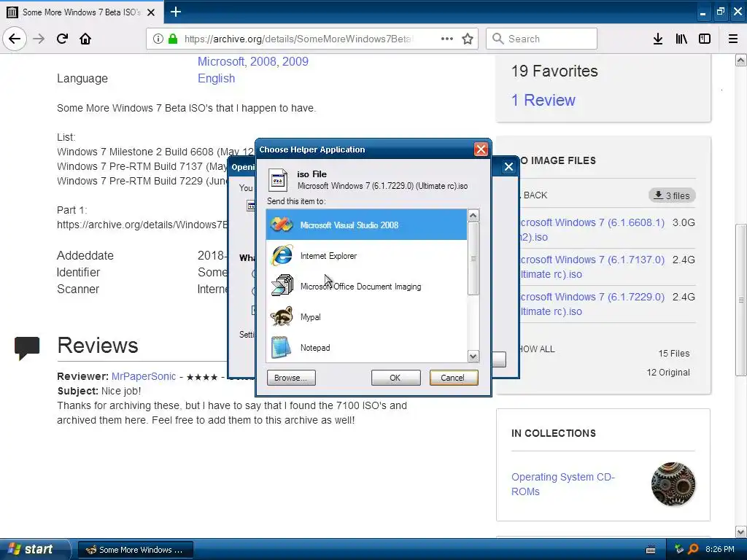
Task: Open page actions three-dot menu
Action: (x=447, y=39)
